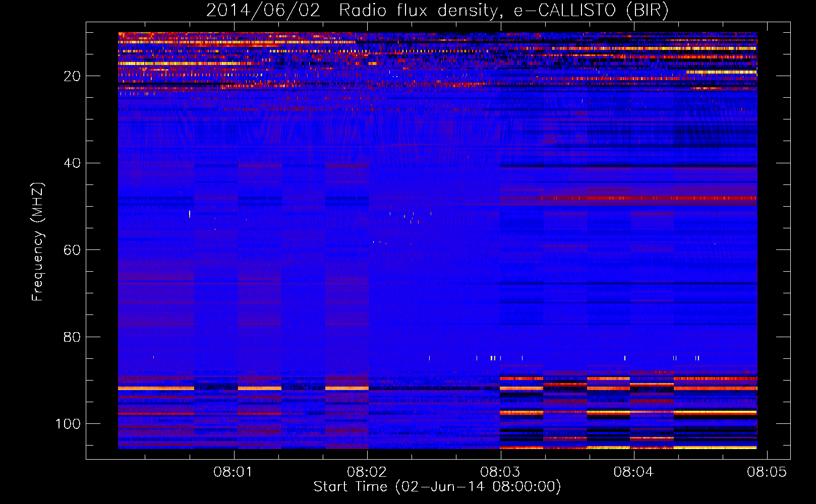This screenshot has width=816, height=504.
Task: Click the 08:02 time tick label
Action: [x=367, y=472]
